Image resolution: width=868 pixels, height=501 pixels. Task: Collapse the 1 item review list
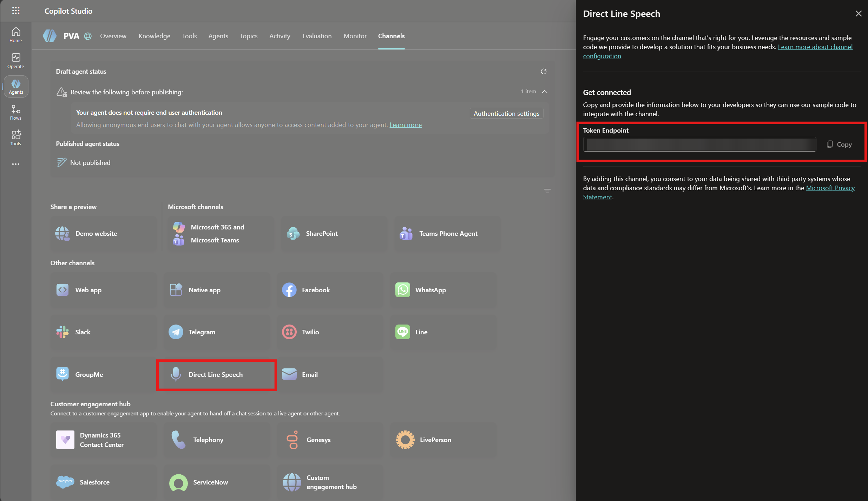(x=545, y=92)
